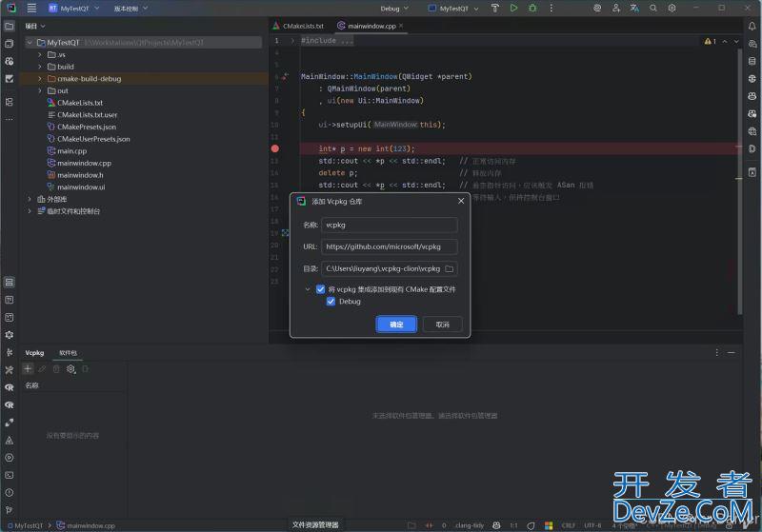Uncheck add vcpkg integration to CMake profiles
Viewport: 762px width, 532px height.
(x=320, y=289)
